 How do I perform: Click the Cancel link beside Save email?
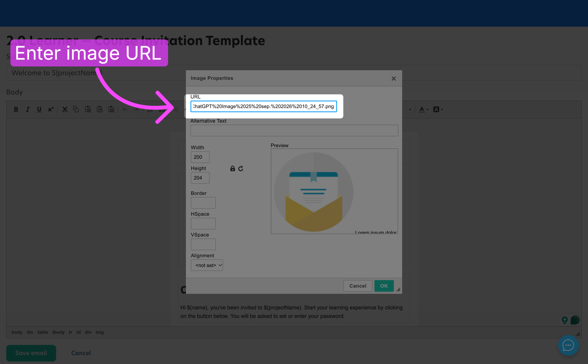point(81,353)
